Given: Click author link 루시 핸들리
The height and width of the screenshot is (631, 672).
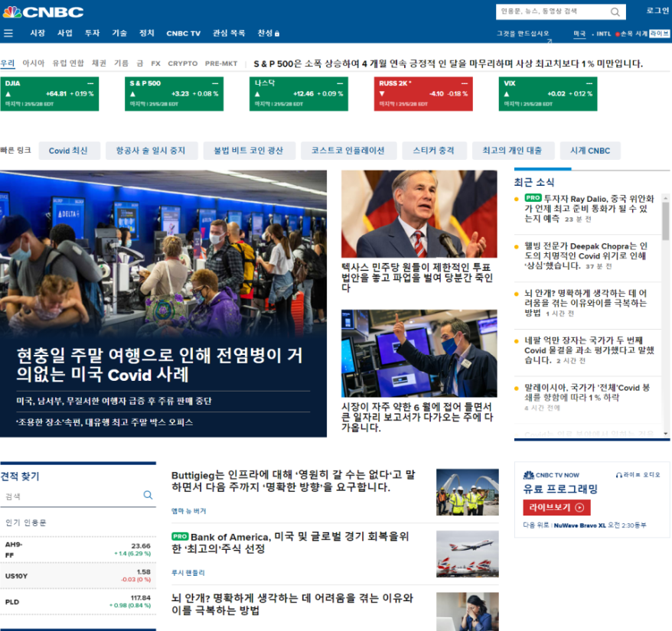Looking at the screenshot, I should pos(188,573).
